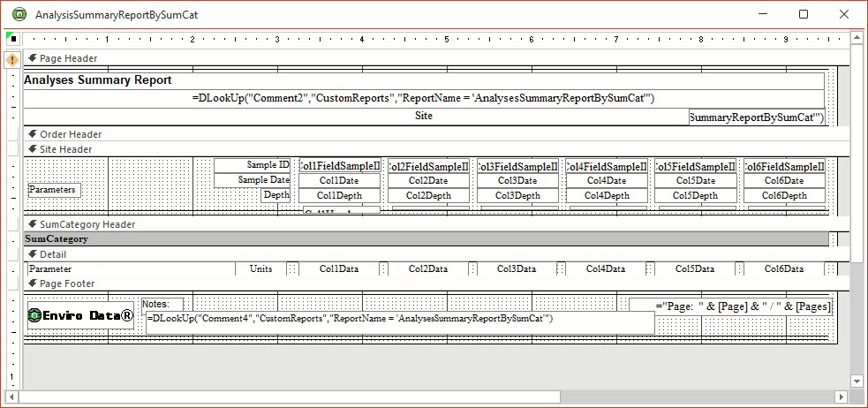Select the Col3Date field
This screenshot has height=408, width=868.
pyautogui.click(x=517, y=180)
